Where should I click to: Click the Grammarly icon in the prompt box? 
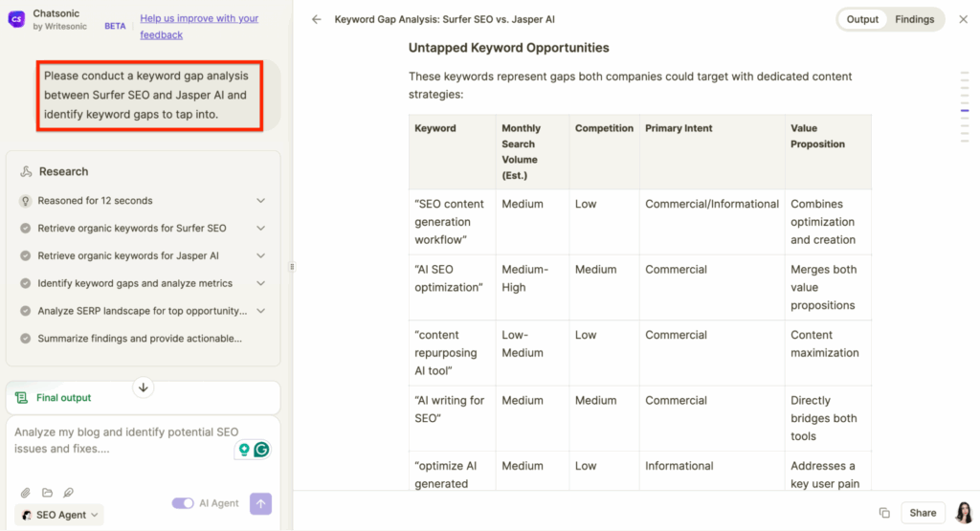pos(262,449)
